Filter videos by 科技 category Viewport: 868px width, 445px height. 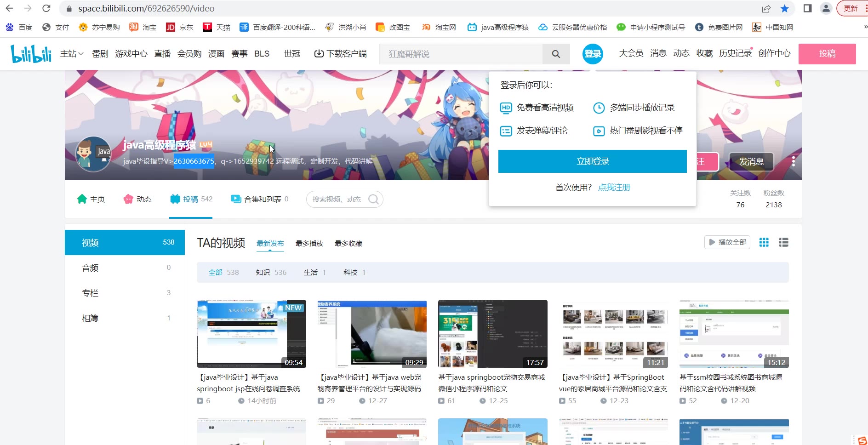[x=354, y=273]
